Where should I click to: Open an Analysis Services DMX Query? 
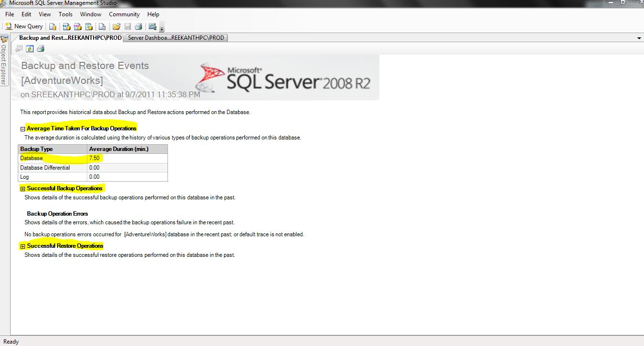(x=77, y=26)
